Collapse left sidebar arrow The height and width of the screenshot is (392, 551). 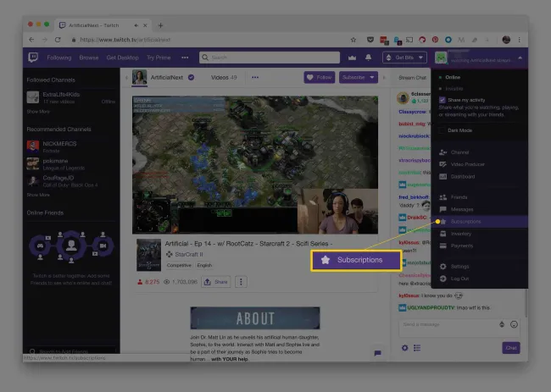click(126, 78)
